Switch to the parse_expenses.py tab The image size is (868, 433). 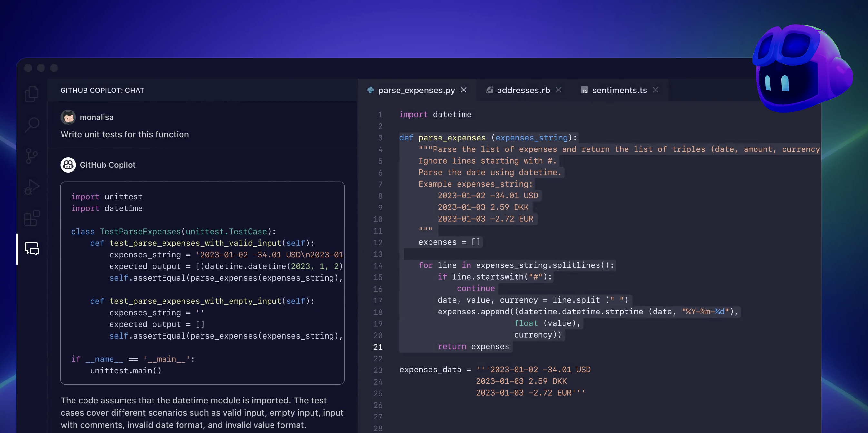coord(417,90)
